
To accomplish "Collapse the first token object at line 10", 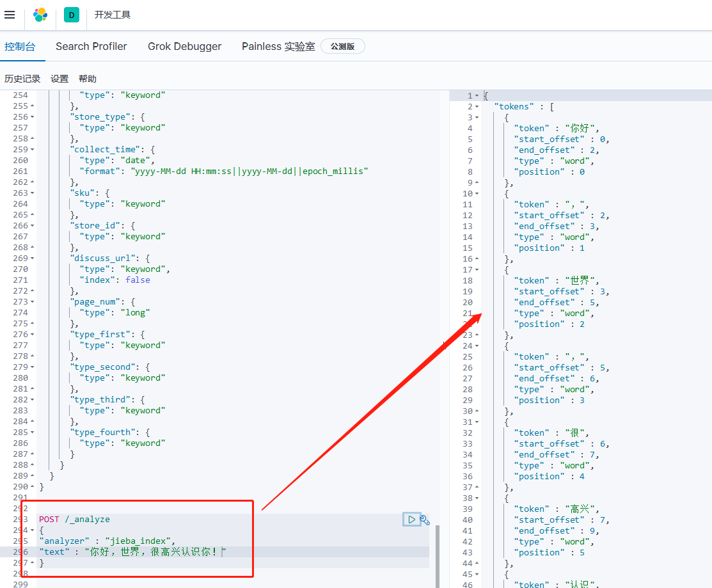I will click(477, 193).
